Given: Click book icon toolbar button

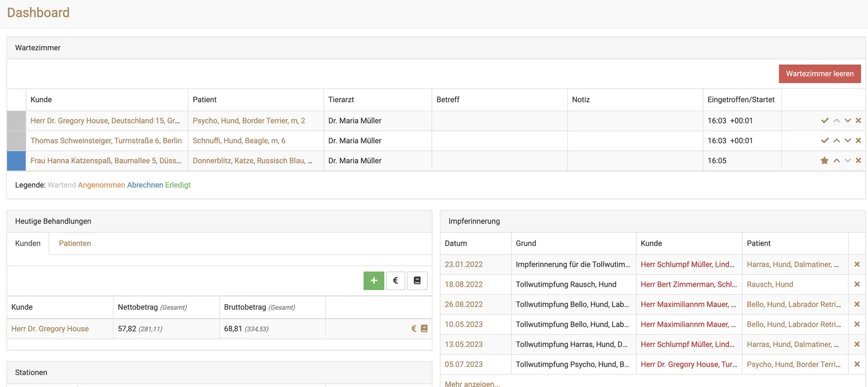Looking at the screenshot, I should coord(417,281).
